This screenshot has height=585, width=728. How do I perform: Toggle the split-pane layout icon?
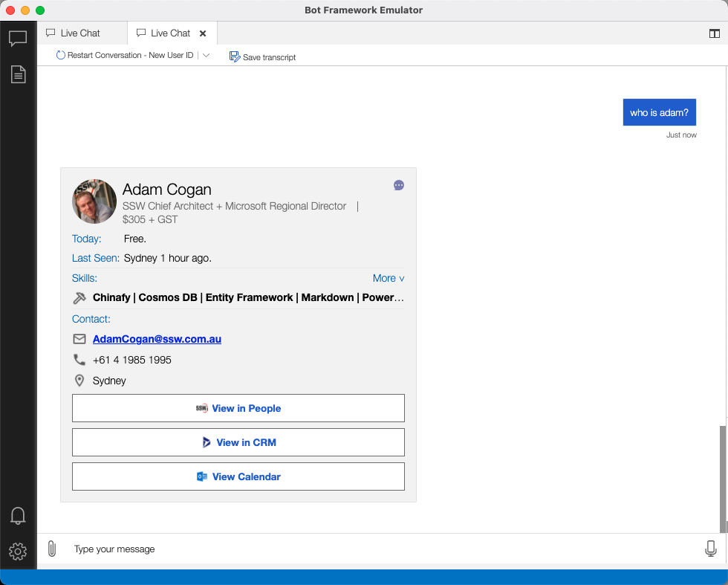pyautogui.click(x=715, y=33)
